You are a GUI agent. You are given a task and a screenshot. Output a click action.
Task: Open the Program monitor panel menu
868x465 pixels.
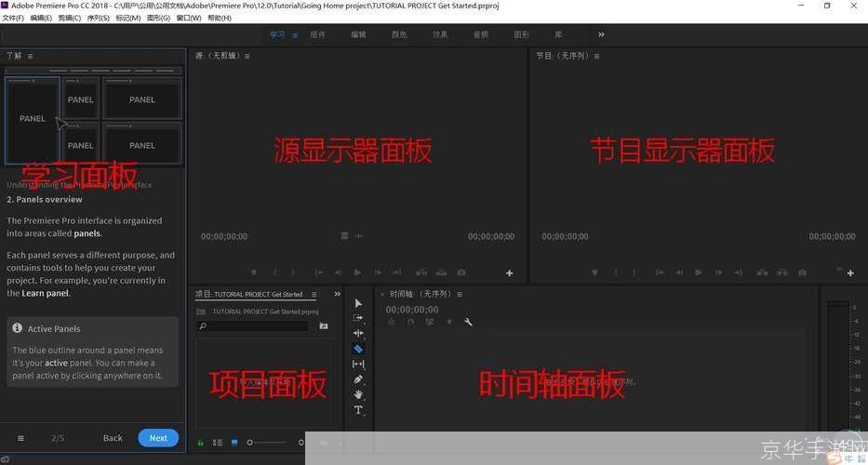click(x=596, y=56)
